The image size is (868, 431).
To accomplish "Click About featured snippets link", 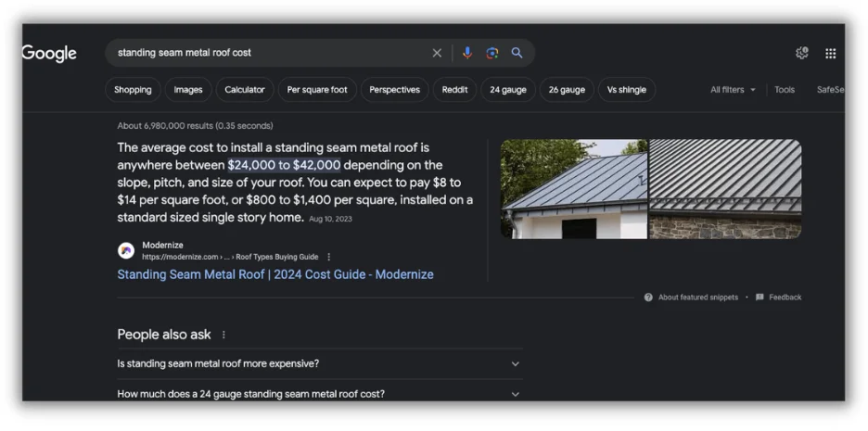I will [698, 298].
